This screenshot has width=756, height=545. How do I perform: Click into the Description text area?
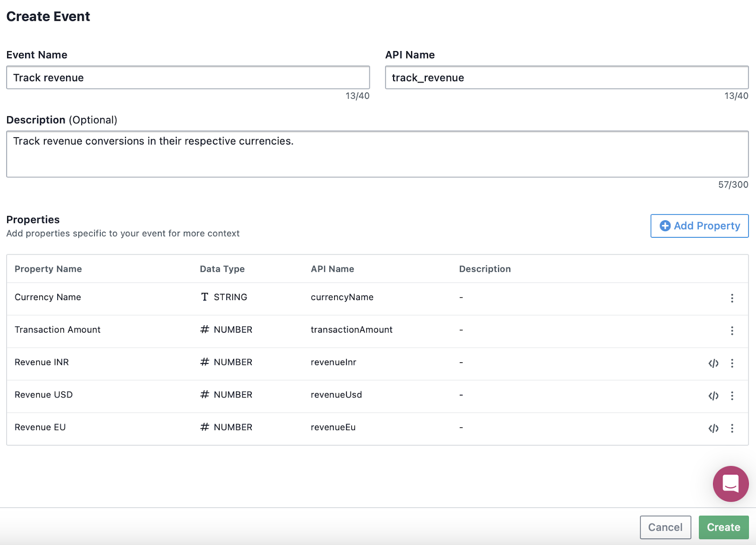tap(378, 154)
